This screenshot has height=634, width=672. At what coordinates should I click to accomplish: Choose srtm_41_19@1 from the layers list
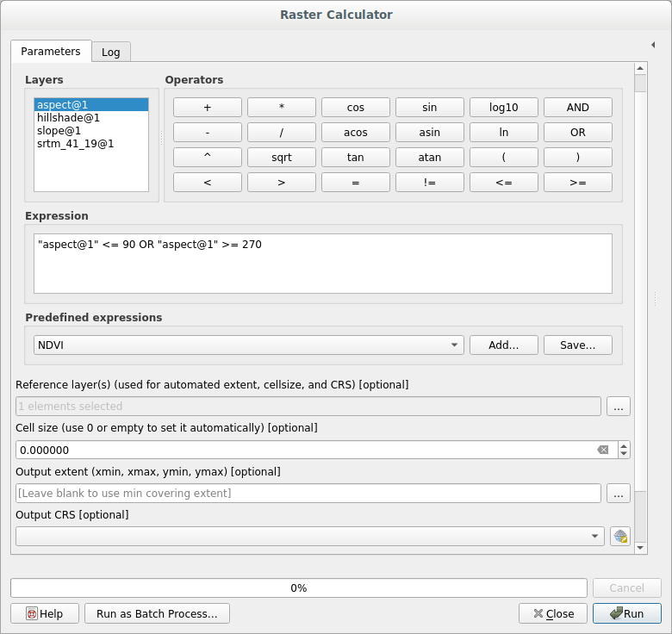click(x=75, y=144)
